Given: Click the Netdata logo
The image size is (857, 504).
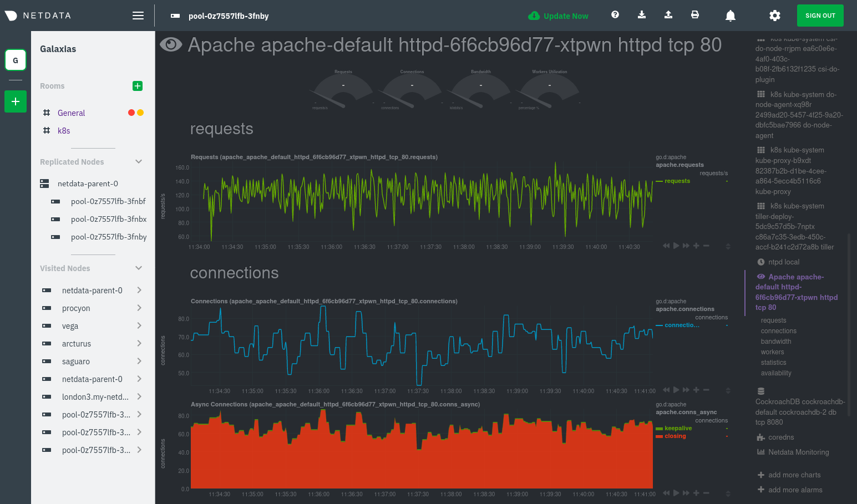Looking at the screenshot, I should [x=38, y=16].
